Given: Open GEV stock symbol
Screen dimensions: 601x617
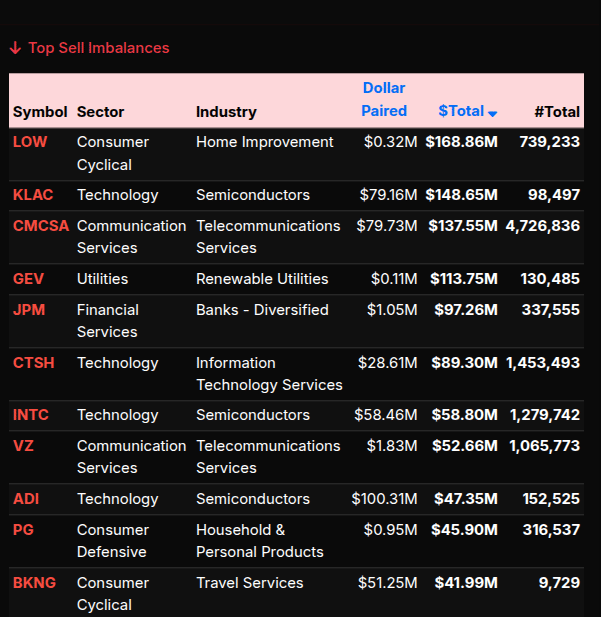Looking at the screenshot, I should 29,279.
